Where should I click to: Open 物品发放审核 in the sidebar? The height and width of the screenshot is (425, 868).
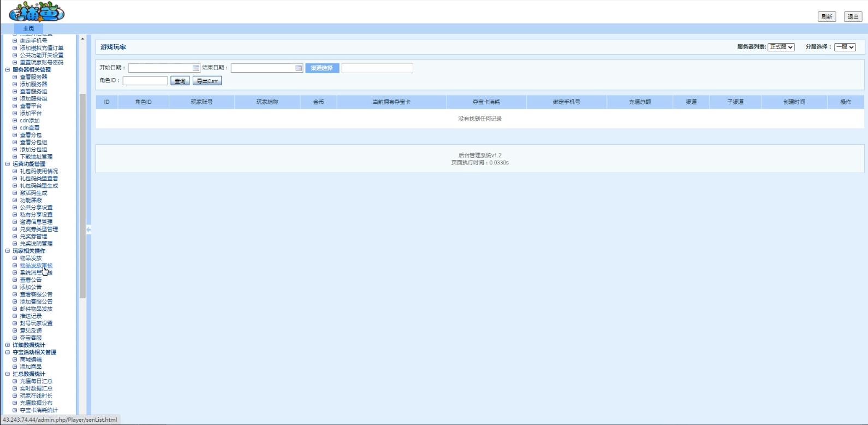point(36,265)
